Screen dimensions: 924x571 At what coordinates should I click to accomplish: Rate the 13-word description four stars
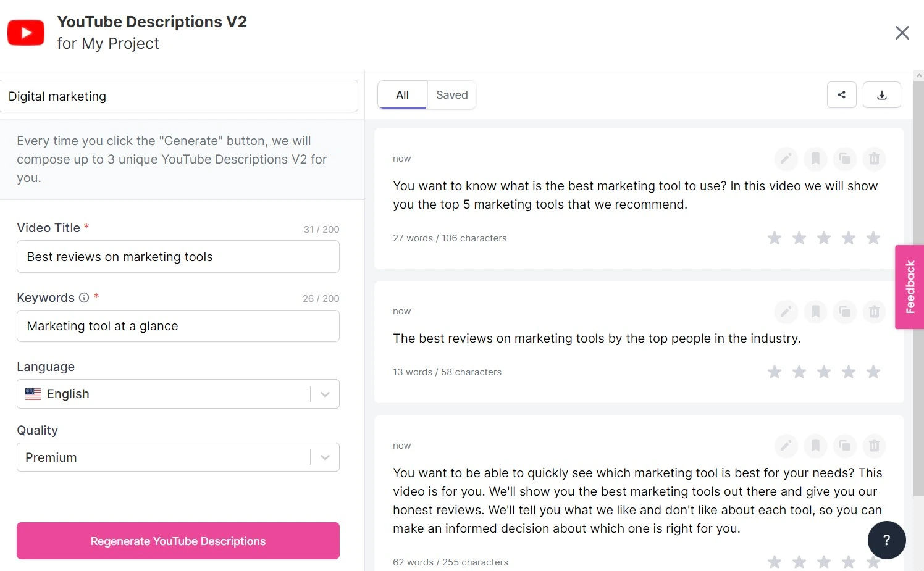849,372
